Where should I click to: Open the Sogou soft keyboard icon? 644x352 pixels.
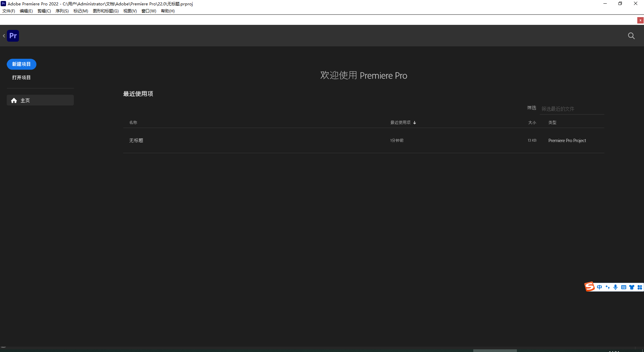pyautogui.click(x=624, y=287)
